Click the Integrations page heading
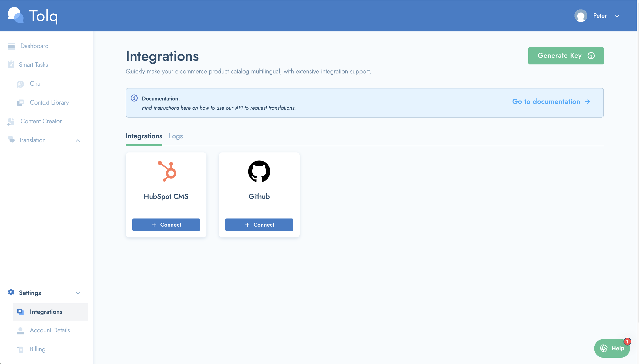This screenshot has height=364, width=639. pyautogui.click(x=162, y=56)
